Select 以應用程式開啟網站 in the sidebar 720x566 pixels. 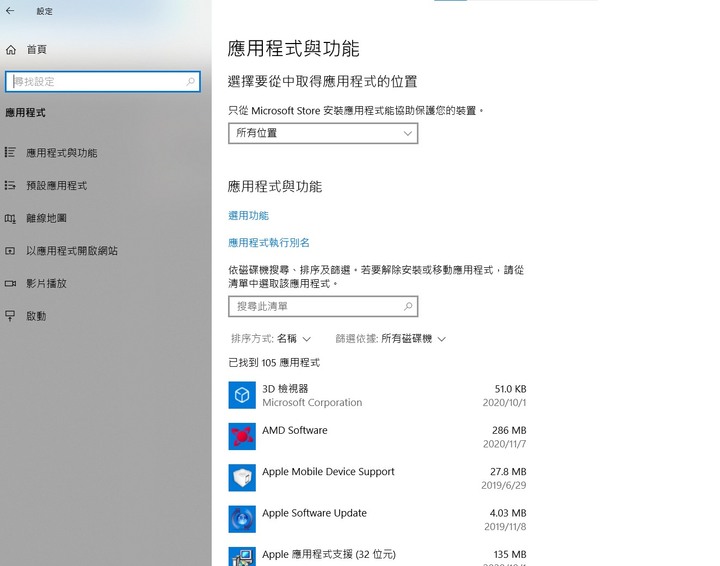point(72,251)
